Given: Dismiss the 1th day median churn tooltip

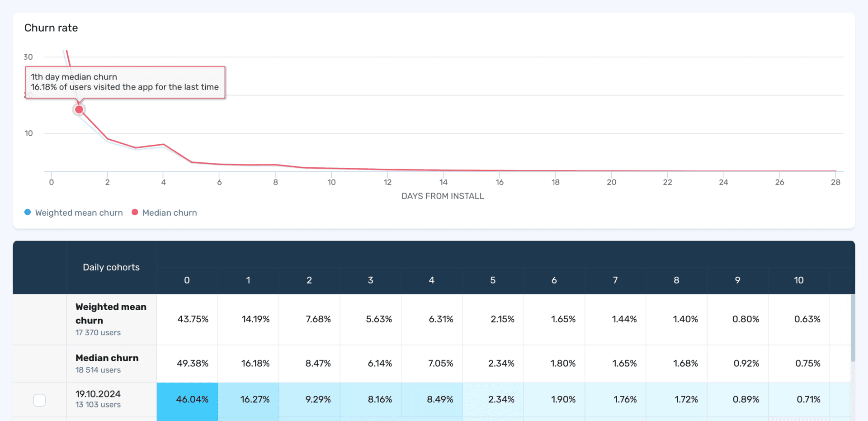Looking at the screenshot, I should pyautogui.click(x=125, y=82).
